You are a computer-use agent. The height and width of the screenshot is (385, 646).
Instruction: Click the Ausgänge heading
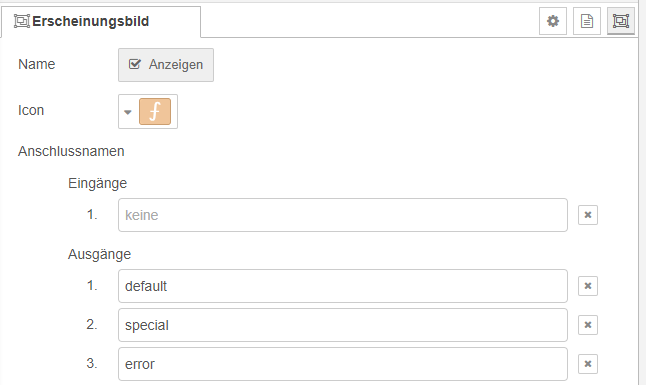pyautogui.click(x=99, y=254)
